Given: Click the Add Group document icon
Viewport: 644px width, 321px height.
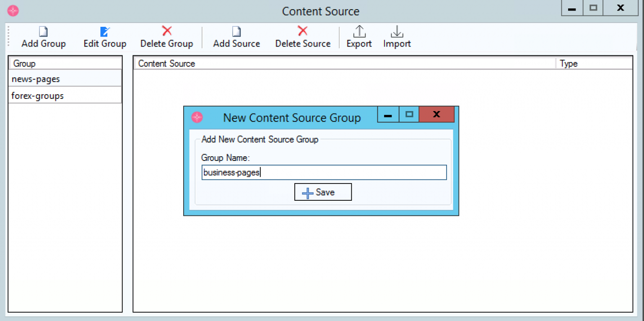Looking at the screenshot, I should tap(43, 31).
